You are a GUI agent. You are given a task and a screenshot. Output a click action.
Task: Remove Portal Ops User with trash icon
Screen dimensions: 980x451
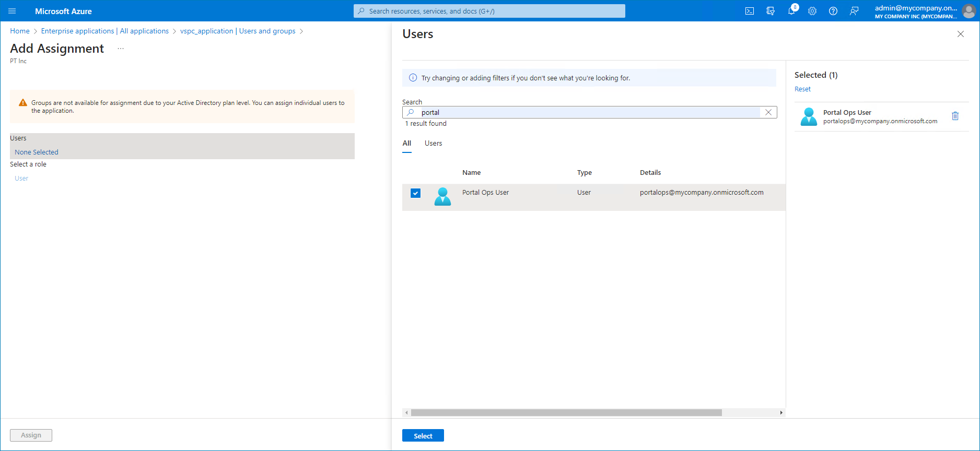pos(955,116)
